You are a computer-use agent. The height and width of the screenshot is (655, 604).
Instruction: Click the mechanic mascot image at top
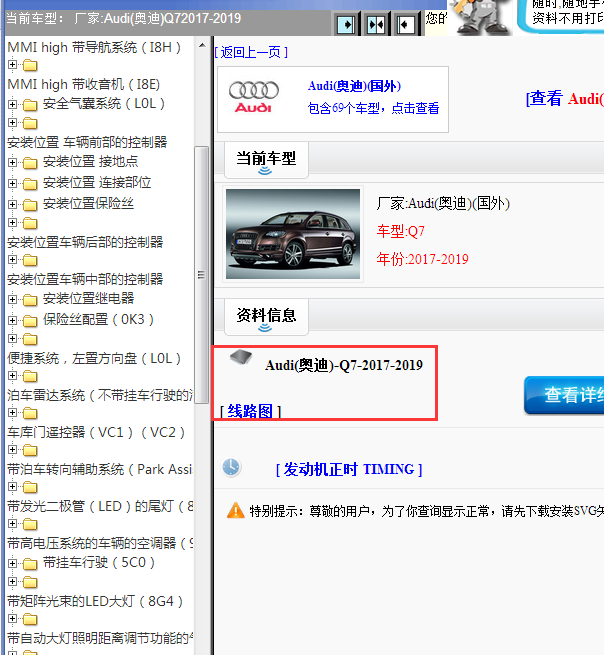[480, 17]
